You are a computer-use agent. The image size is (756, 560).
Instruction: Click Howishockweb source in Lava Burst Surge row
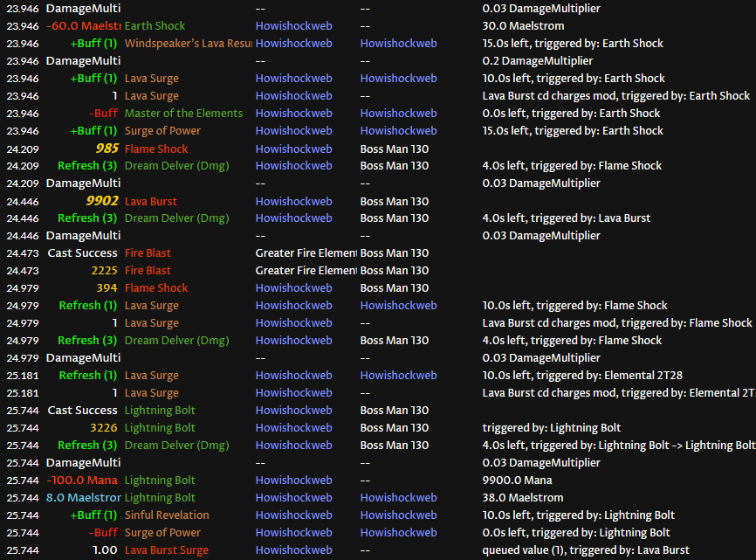click(x=293, y=550)
